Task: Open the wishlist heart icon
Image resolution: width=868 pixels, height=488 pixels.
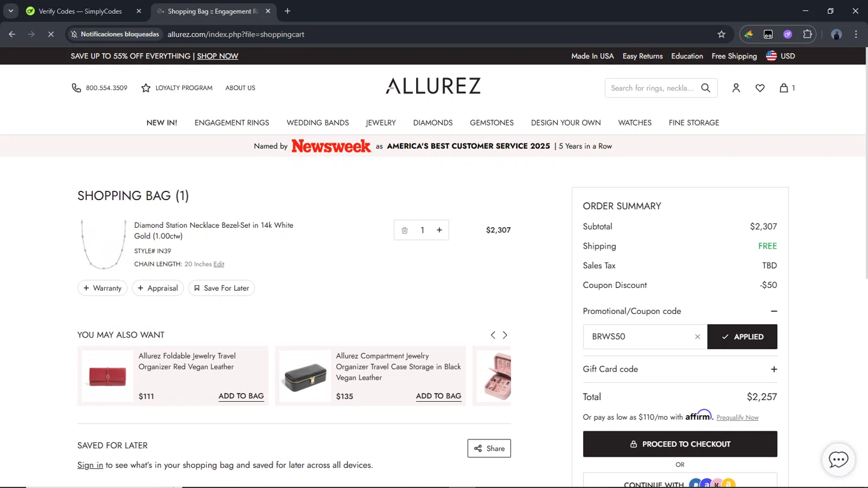Action: [x=760, y=88]
